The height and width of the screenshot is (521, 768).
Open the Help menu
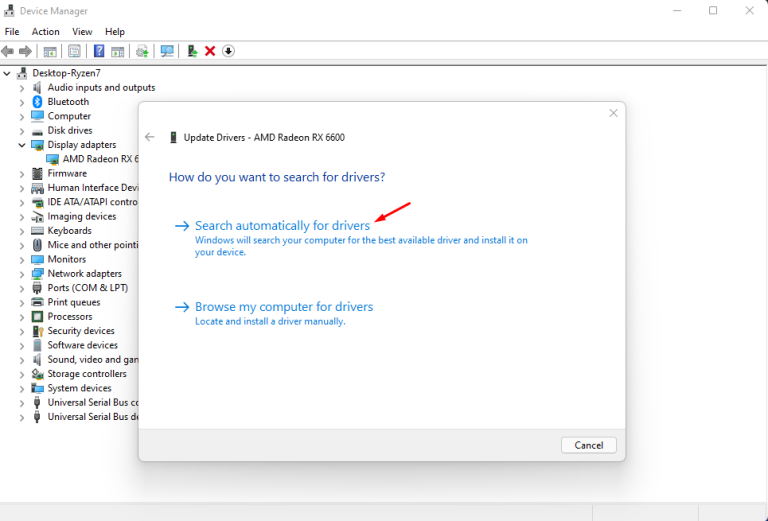click(115, 31)
